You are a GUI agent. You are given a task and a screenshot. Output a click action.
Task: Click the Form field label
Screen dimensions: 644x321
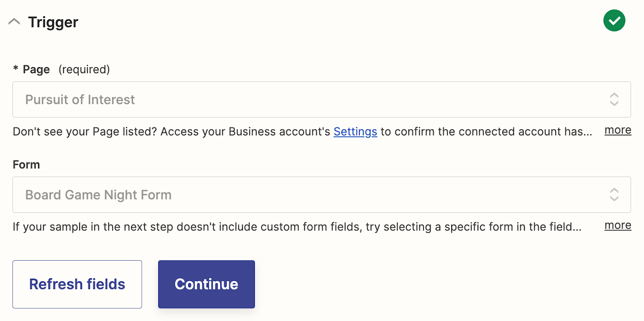pos(26,164)
